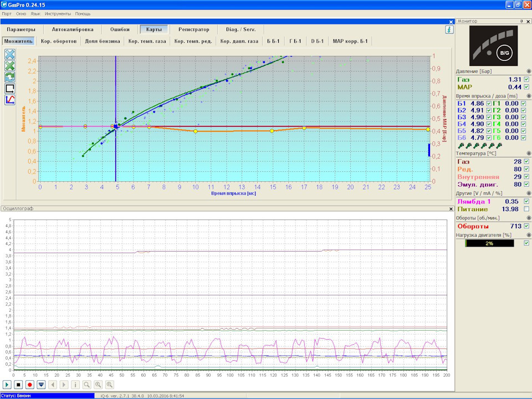Viewport: 532px width, 399px height.
Task: Toggle the Ред. temperature checkbox
Action: pyautogui.click(x=526, y=169)
